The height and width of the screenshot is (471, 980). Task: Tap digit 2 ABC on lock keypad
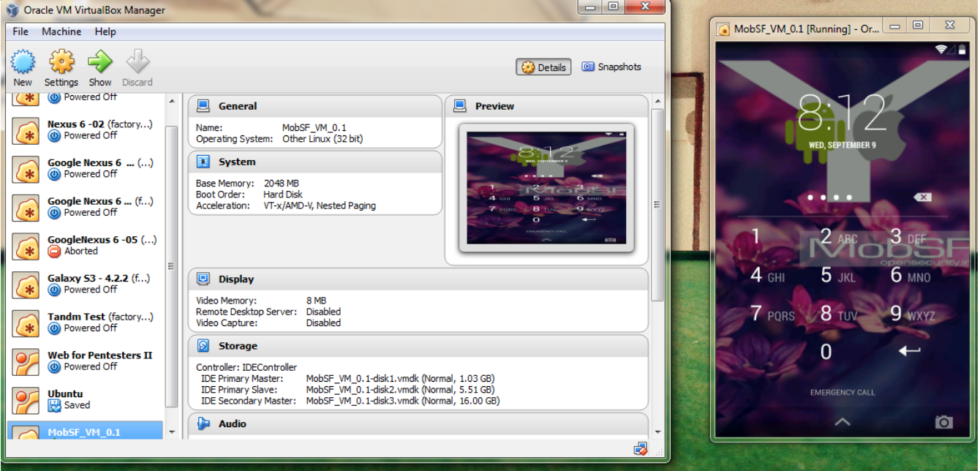coord(838,236)
